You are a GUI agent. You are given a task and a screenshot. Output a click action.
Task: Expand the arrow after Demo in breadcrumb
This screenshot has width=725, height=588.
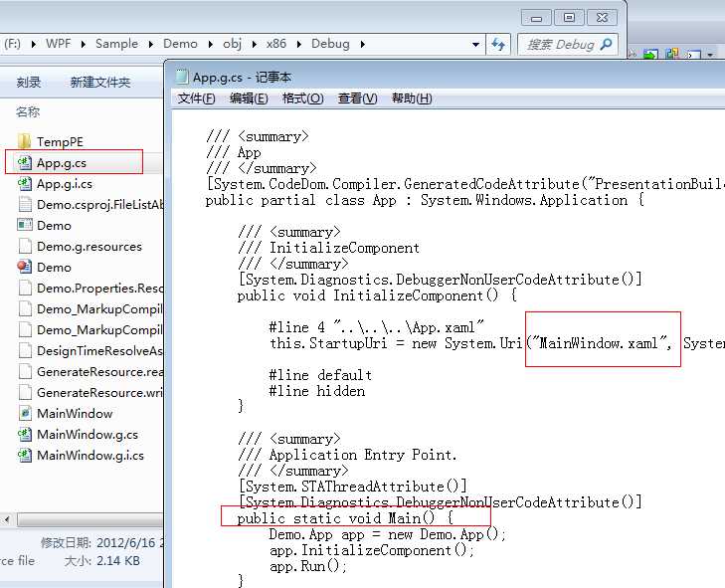point(211,45)
